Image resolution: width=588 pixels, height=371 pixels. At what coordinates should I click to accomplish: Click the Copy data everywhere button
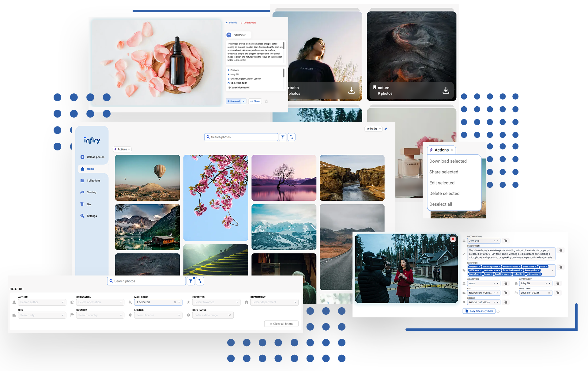[479, 311]
